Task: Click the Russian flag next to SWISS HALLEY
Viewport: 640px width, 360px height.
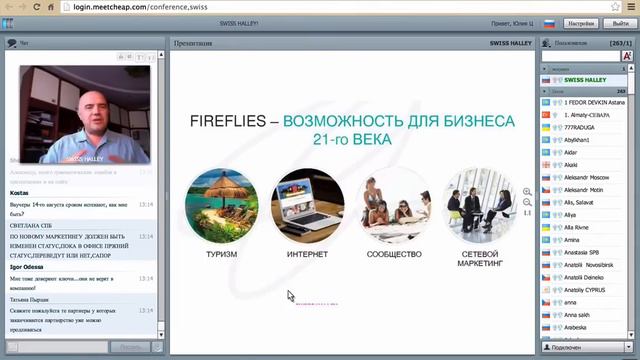Action: click(546, 80)
